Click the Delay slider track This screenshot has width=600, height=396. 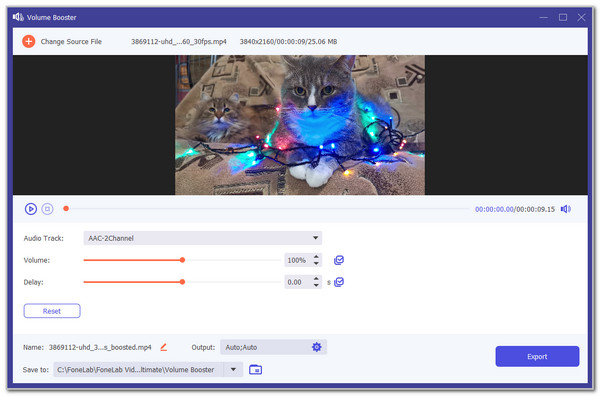182,282
